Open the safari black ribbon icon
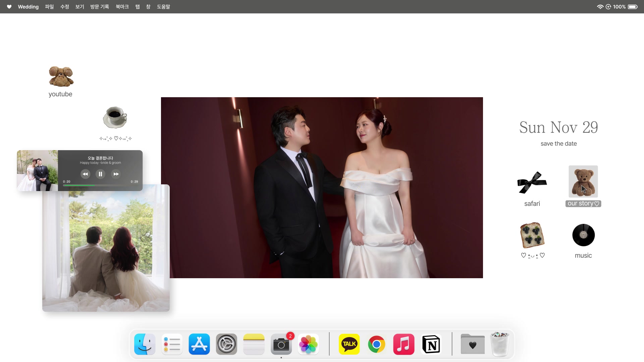Screen dimensions: 644x362 pyautogui.click(x=532, y=183)
